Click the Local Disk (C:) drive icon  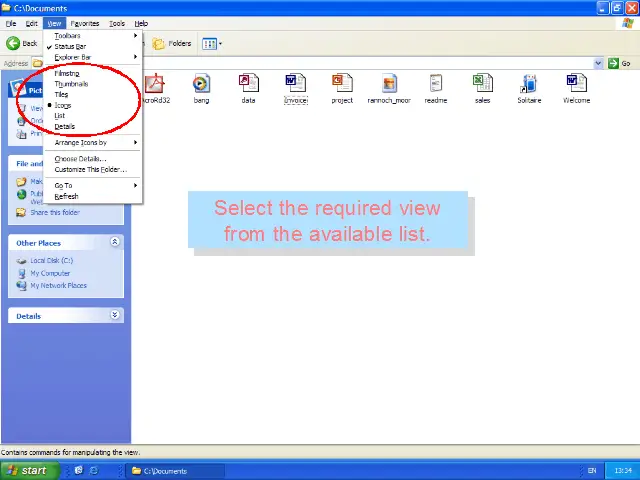[x=21, y=261]
